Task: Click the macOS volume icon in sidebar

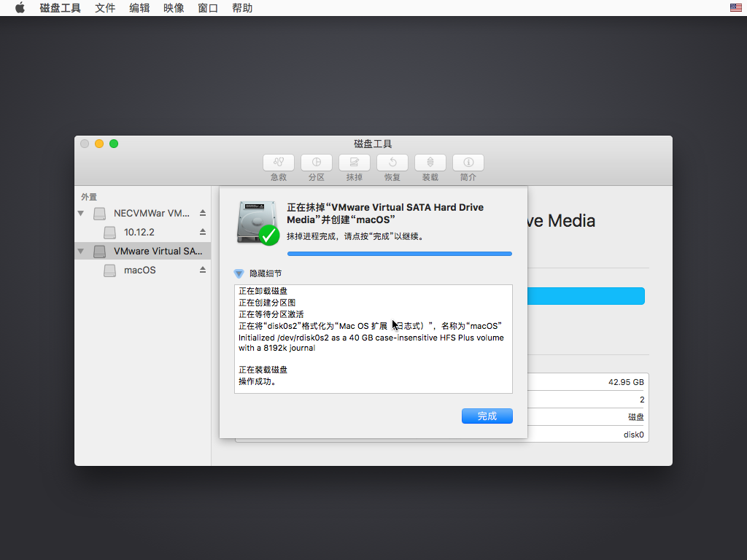Action: click(x=110, y=271)
